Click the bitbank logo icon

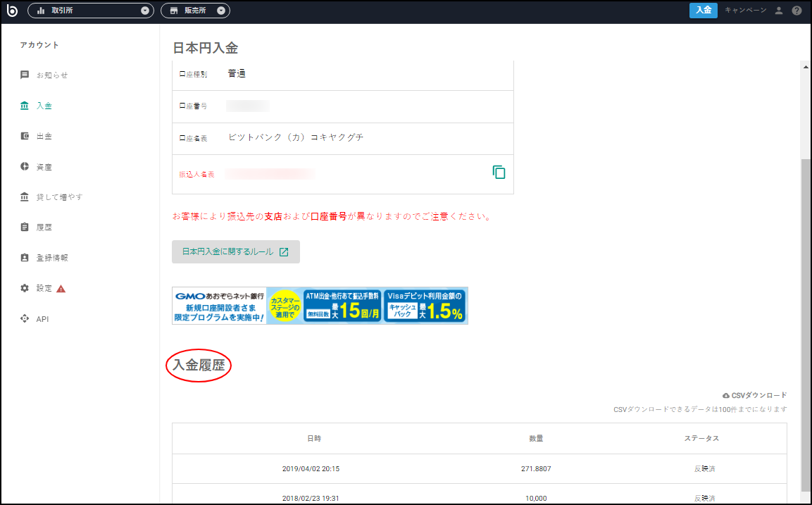click(12, 11)
